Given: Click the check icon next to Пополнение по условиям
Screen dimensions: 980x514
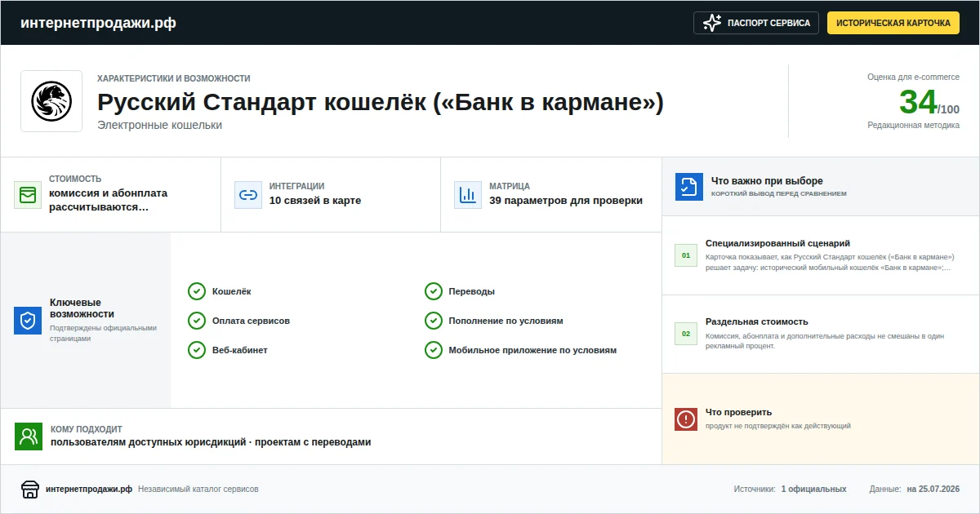Looking at the screenshot, I should coord(433,321).
